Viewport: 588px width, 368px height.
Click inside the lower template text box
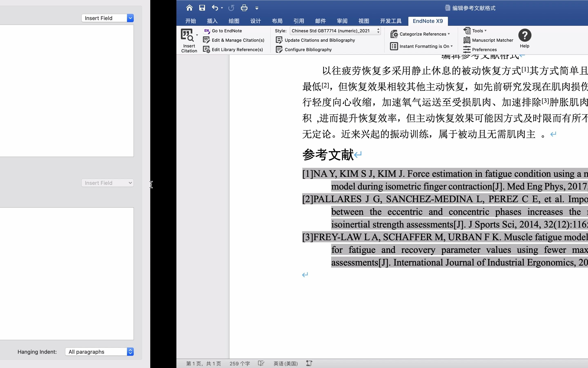(67, 274)
